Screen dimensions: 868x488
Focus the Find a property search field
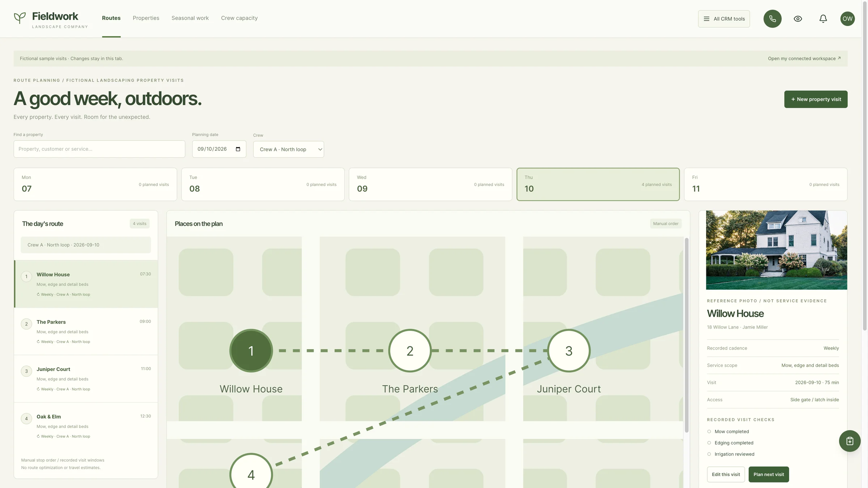click(99, 149)
